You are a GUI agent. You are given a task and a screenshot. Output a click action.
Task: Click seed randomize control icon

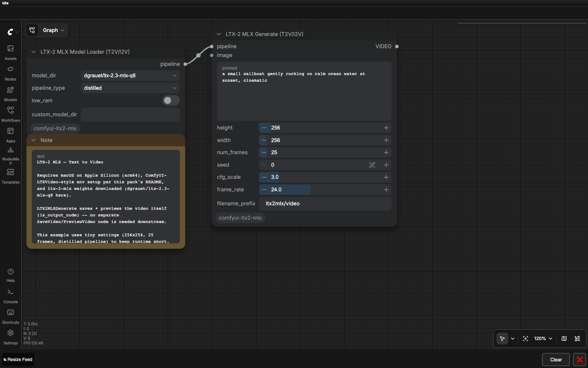coord(372,165)
